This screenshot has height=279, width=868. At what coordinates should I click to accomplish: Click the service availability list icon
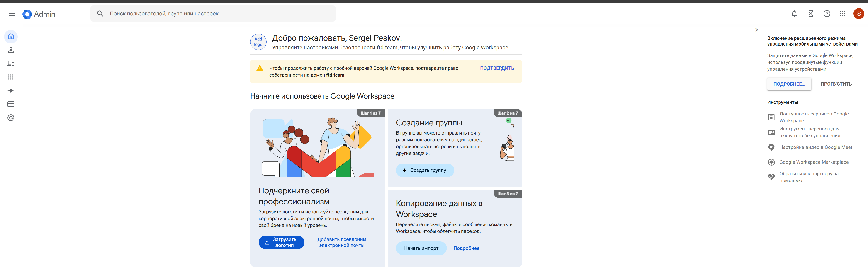click(x=771, y=118)
